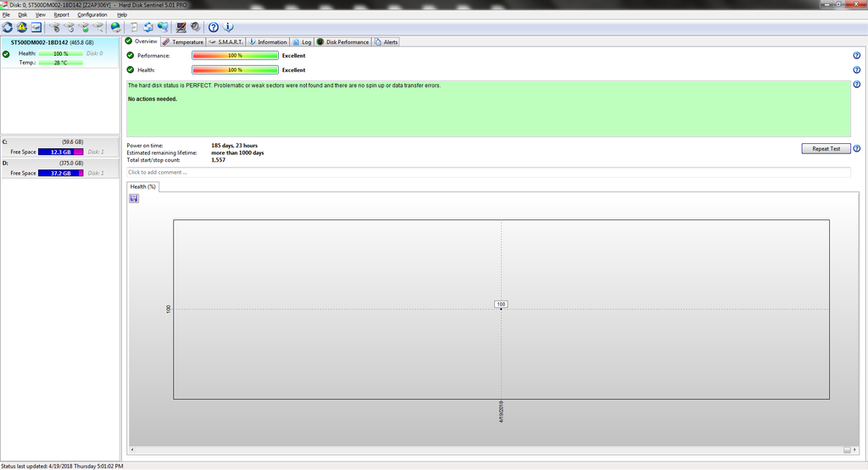
Task: Click the graph's horizontal scrollbar right arrow
Action: (855, 450)
